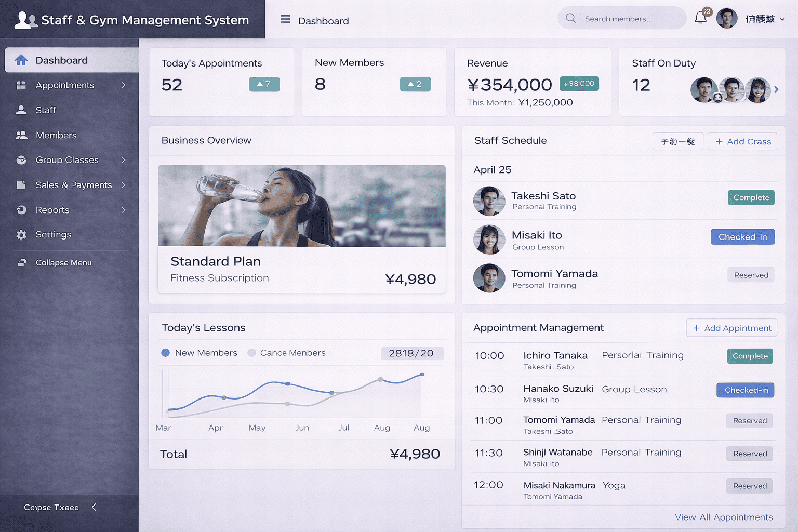Toggle the New Members chart legend
This screenshot has width=798, height=532.
point(166,353)
